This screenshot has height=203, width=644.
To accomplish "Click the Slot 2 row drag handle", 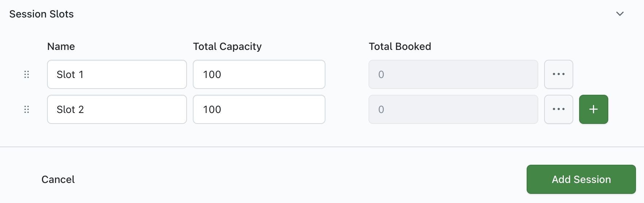I will click(x=27, y=109).
